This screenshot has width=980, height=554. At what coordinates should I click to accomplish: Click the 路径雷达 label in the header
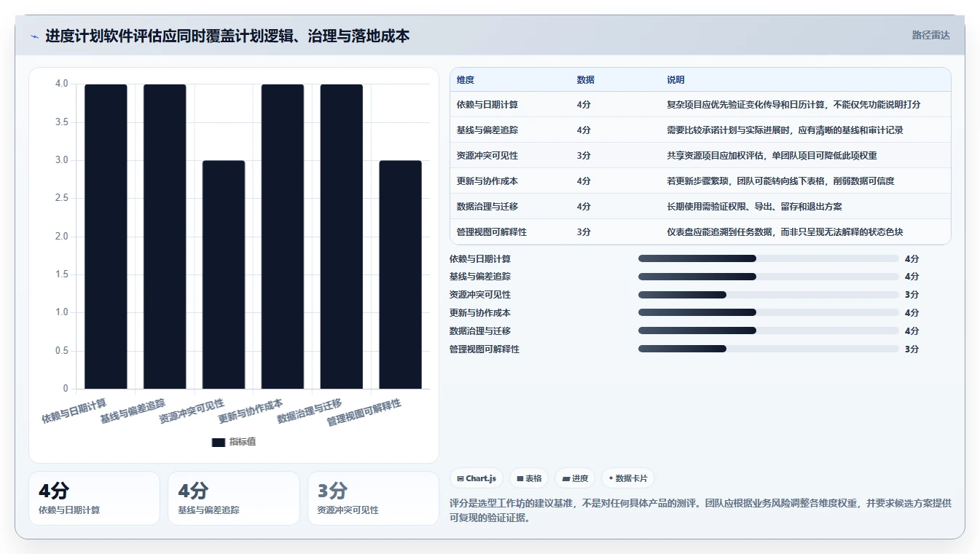click(931, 35)
